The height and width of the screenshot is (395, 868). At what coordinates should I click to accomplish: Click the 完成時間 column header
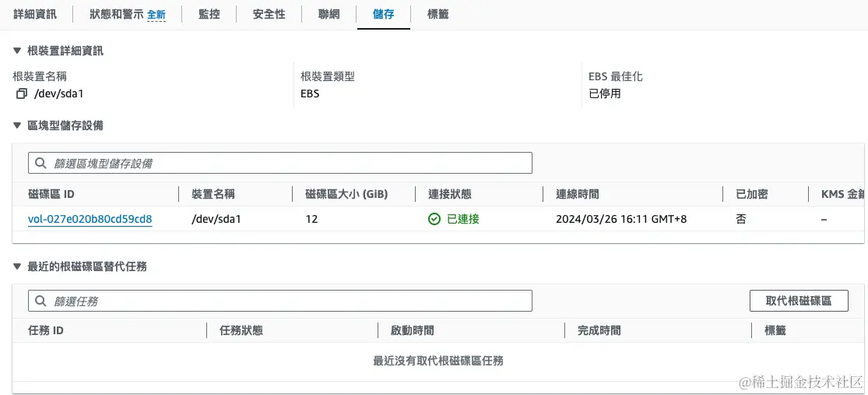(599, 331)
